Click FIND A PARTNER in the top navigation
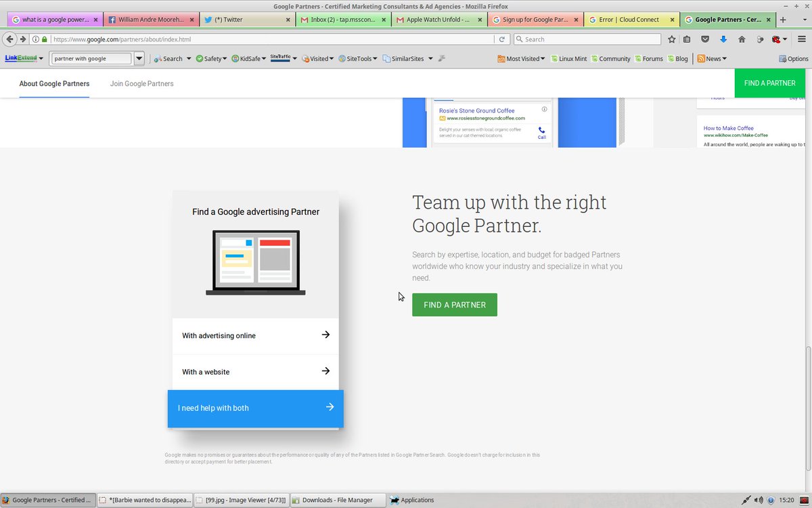The height and width of the screenshot is (508, 812). coord(770,83)
